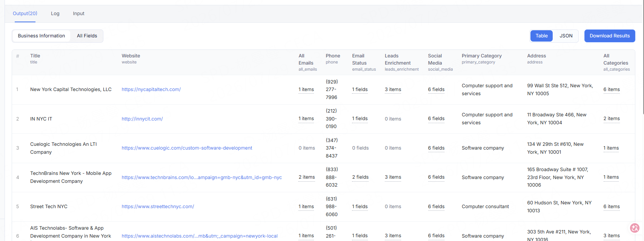This screenshot has height=241, width=644.
Task: Click the address 11 Broadway Ste 466
Action: tap(556, 119)
